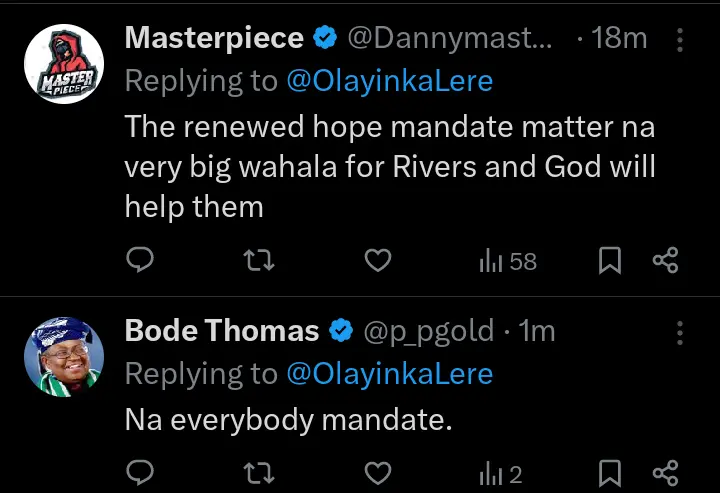Share Masterpiece's tweet
Viewport: 720px width, 493px height.
pyautogui.click(x=665, y=261)
